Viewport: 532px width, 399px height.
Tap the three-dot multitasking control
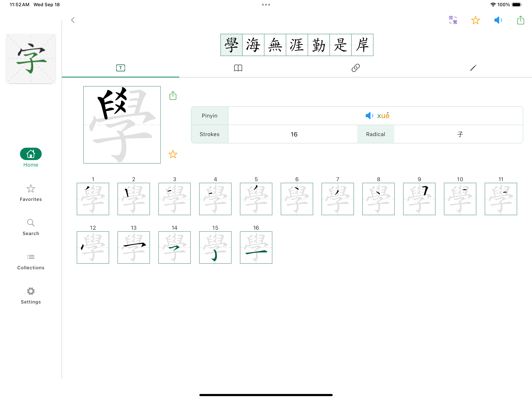(266, 5)
